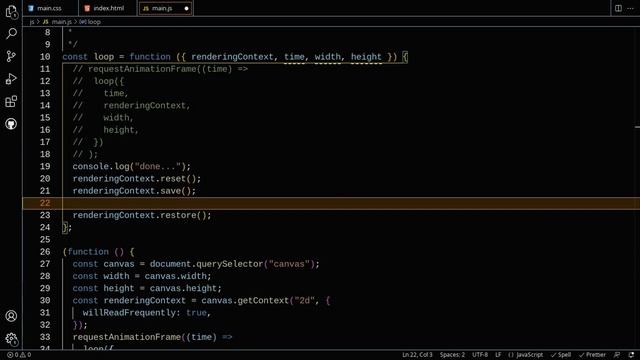The width and height of the screenshot is (640, 360).
Task: Click the 'width' parameter on line 10
Action: click(327, 57)
